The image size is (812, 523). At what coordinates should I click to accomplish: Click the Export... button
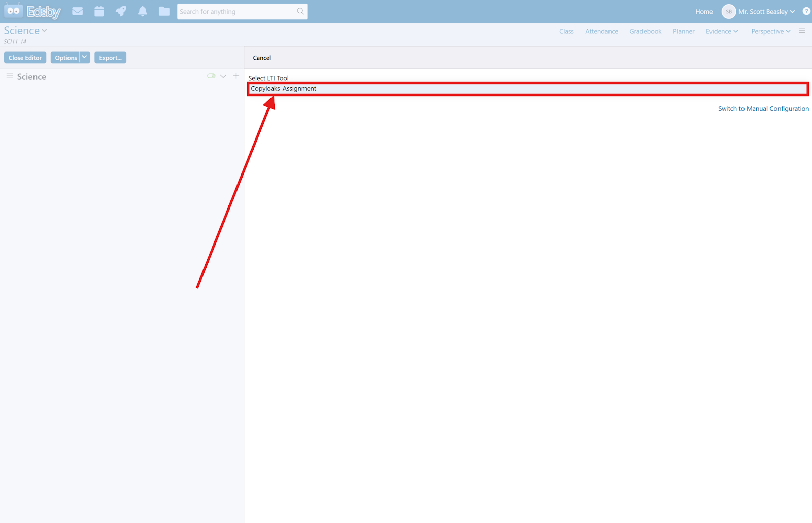110,57
